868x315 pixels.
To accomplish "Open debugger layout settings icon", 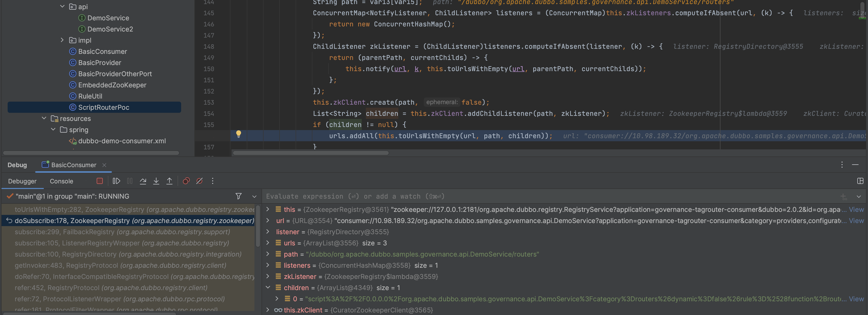I will [860, 181].
